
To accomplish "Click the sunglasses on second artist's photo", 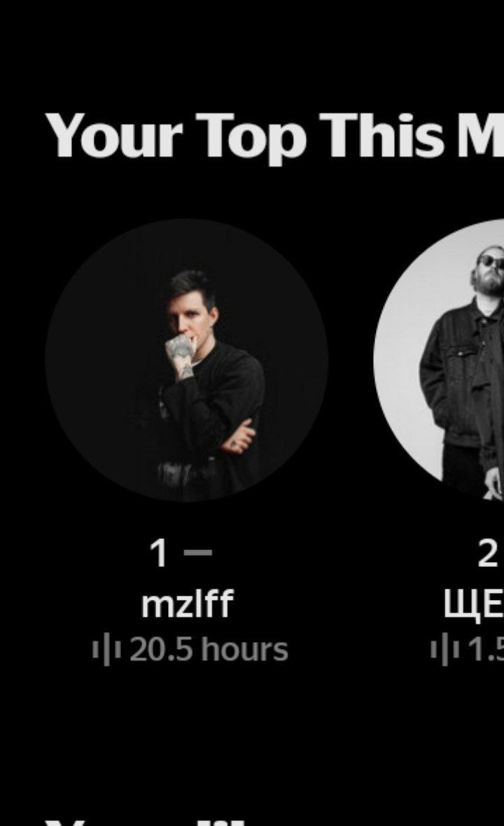I will pos(491,261).
